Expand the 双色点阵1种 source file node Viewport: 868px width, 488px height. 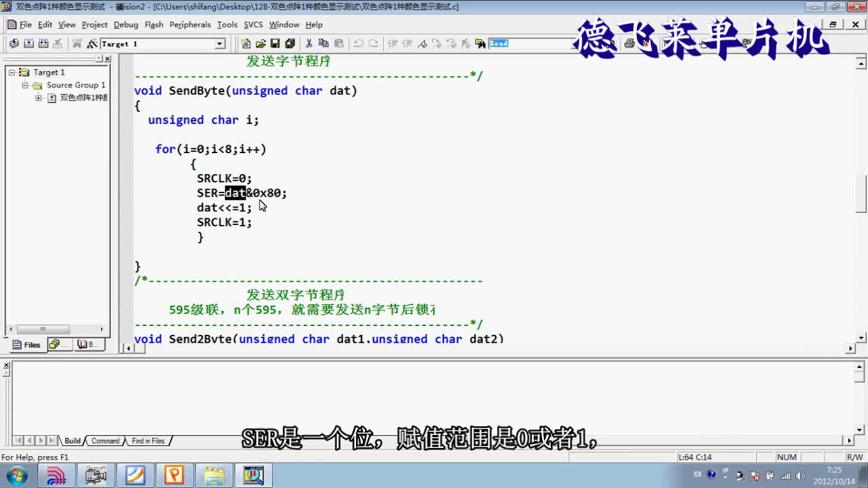[x=39, y=98]
